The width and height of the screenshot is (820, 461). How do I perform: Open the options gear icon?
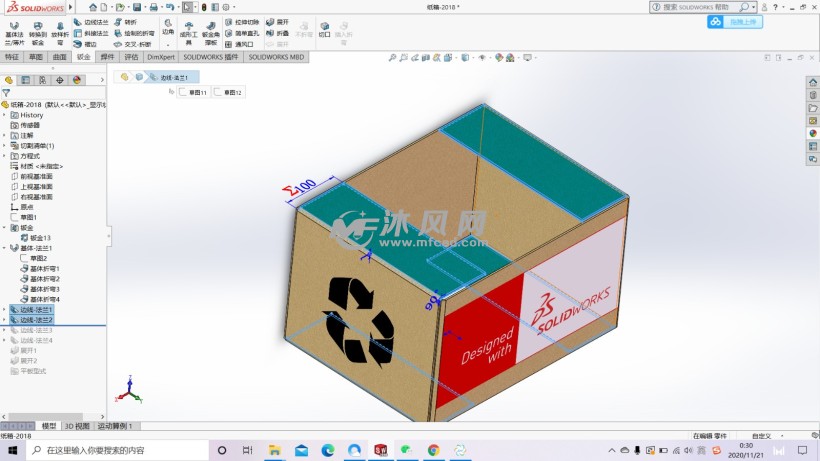click(226, 7)
